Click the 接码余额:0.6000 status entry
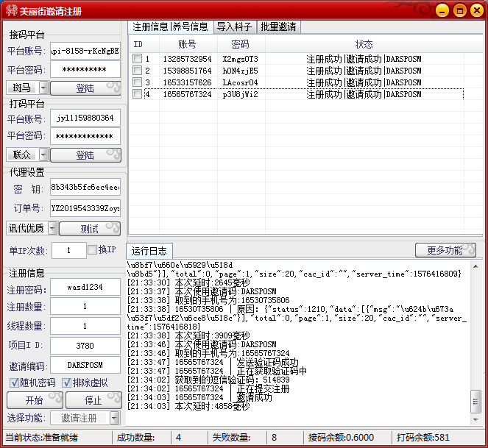Screen dimensions: 488x448 [x=341, y=438]
